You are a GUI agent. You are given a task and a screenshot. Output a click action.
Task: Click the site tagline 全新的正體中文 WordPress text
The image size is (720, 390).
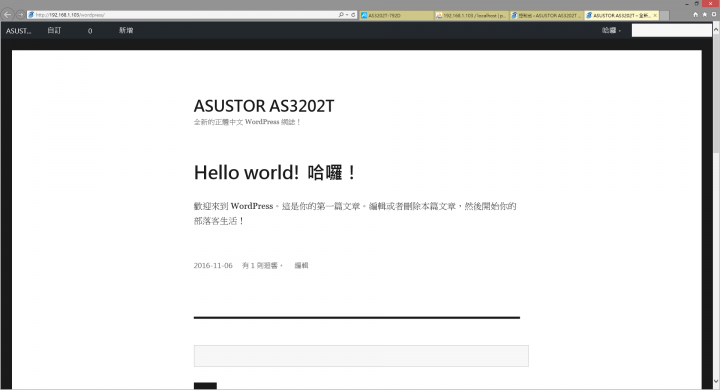click(x=247, y=122)
